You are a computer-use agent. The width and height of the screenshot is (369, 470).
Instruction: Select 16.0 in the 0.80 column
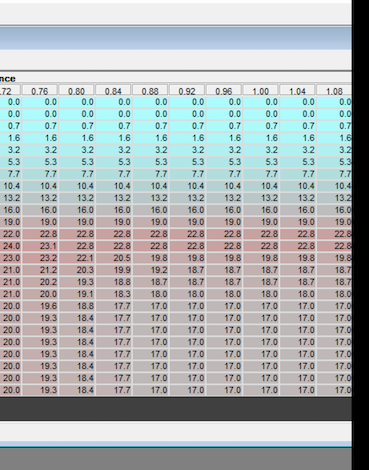click(x=77, y=210)
